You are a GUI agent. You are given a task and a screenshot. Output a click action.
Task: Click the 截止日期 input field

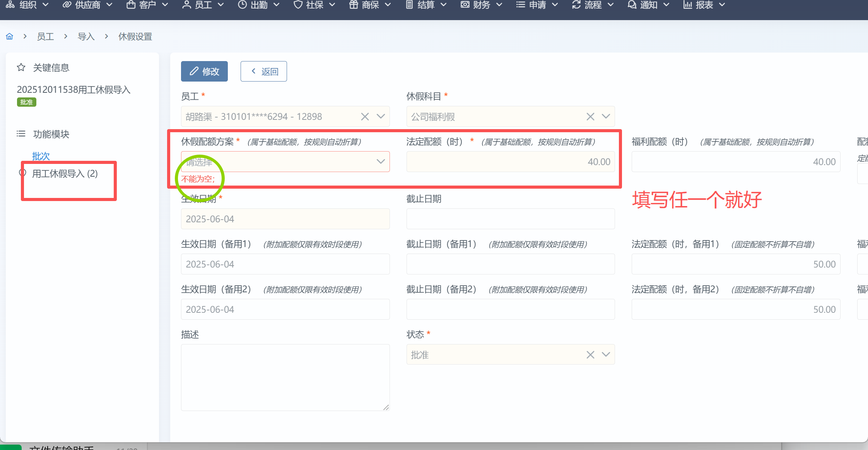(x=510, y=219)
